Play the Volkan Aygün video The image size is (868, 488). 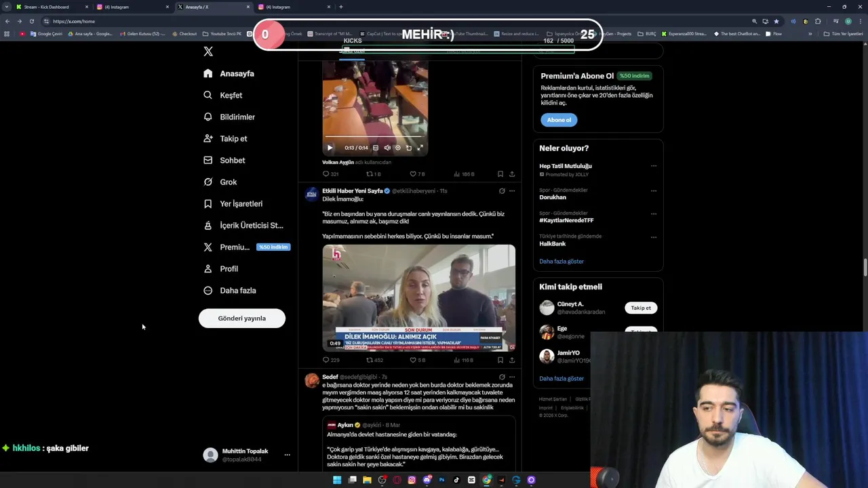330,148
